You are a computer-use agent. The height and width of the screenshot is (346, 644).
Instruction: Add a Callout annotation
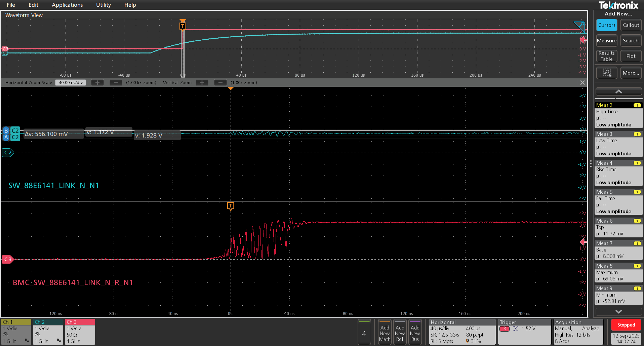coord(631,25)
